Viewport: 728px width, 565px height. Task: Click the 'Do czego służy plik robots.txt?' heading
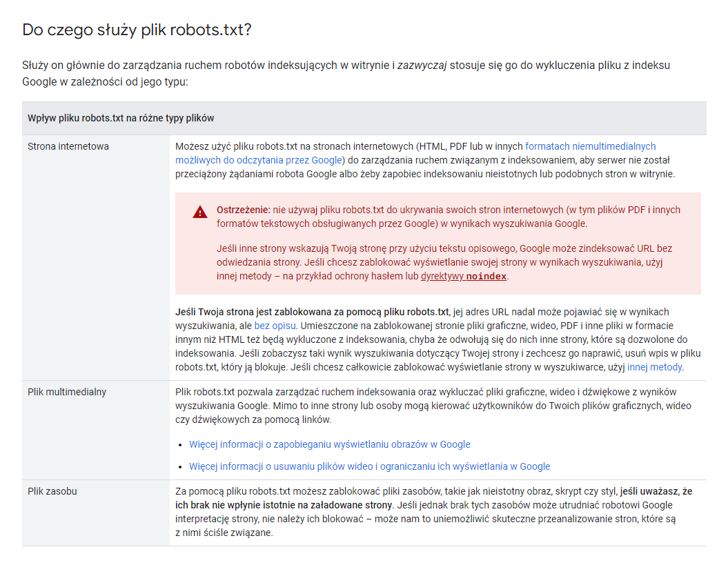[137, 30]
